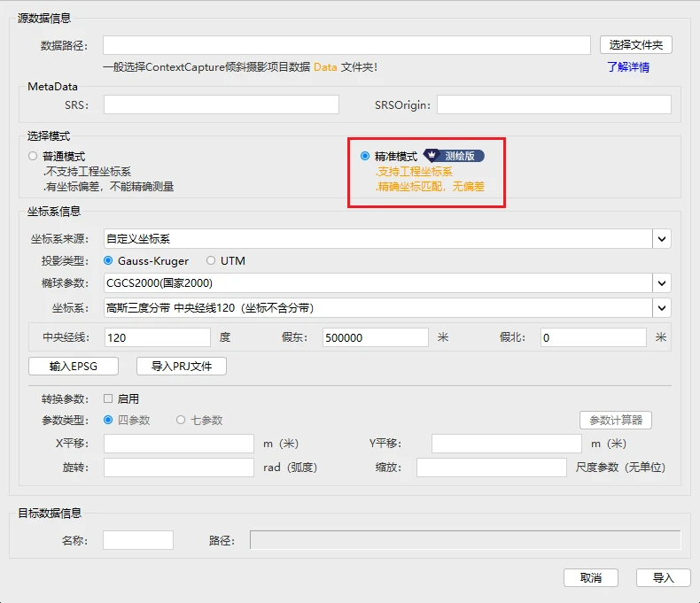
Task: Click the 假北 field showing 0
Action: tap(594, 337)
